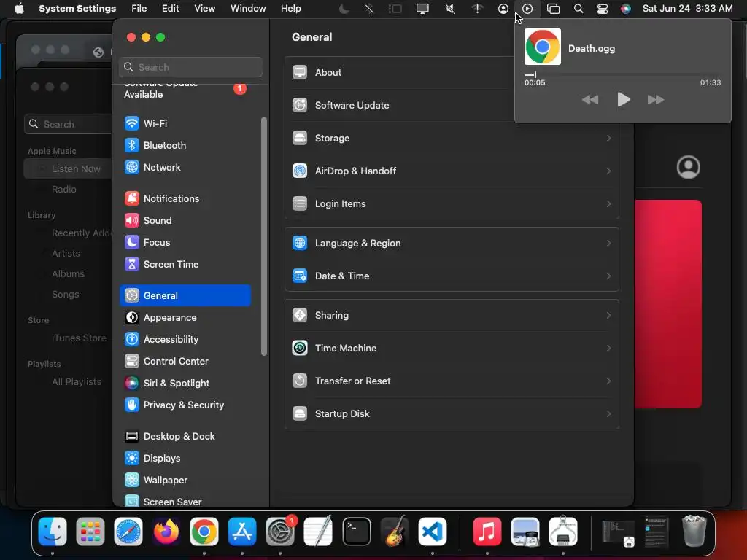Open Terminal from the Dock
747x560 pixels.
click(x=356, y=532)
